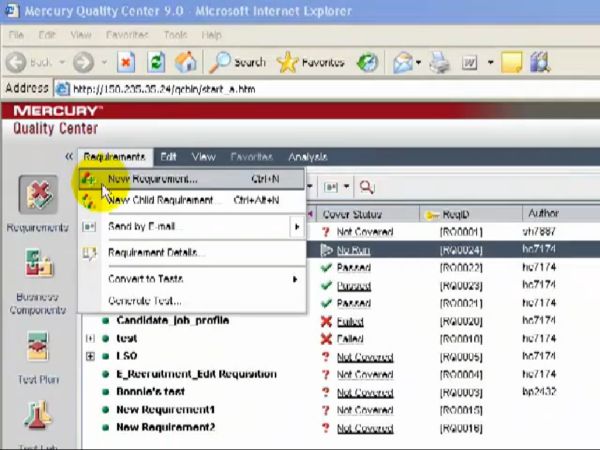Click the Not Covered link for RQ0005
600x450 pixels.
[365, 357]
